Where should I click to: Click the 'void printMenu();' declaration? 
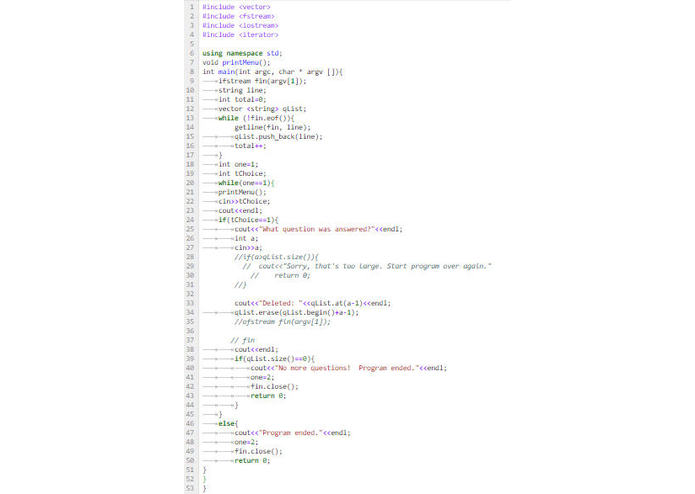[236, 62]
